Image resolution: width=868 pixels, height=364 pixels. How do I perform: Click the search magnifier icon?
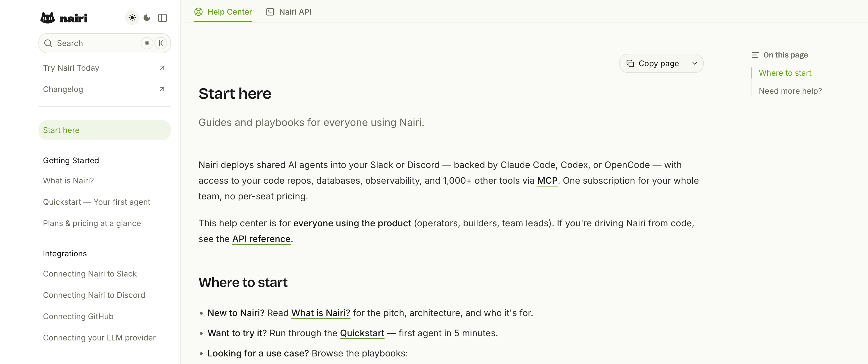48,43
